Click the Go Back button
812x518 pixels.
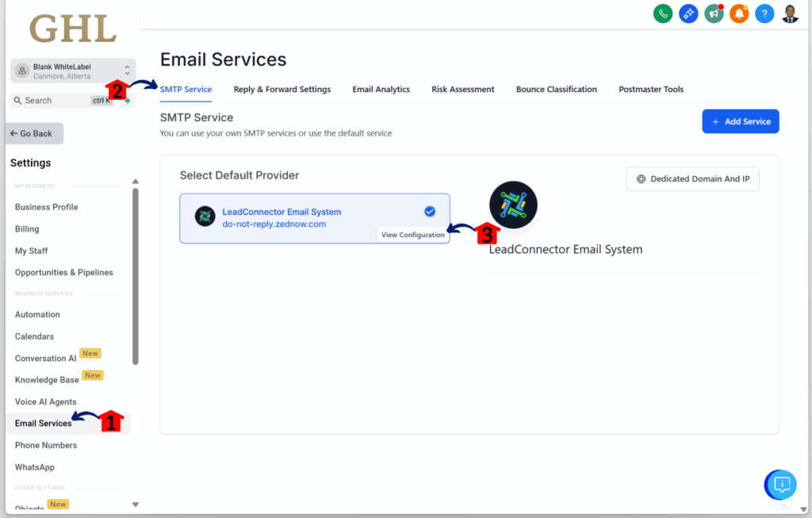(x=34, y=133)
